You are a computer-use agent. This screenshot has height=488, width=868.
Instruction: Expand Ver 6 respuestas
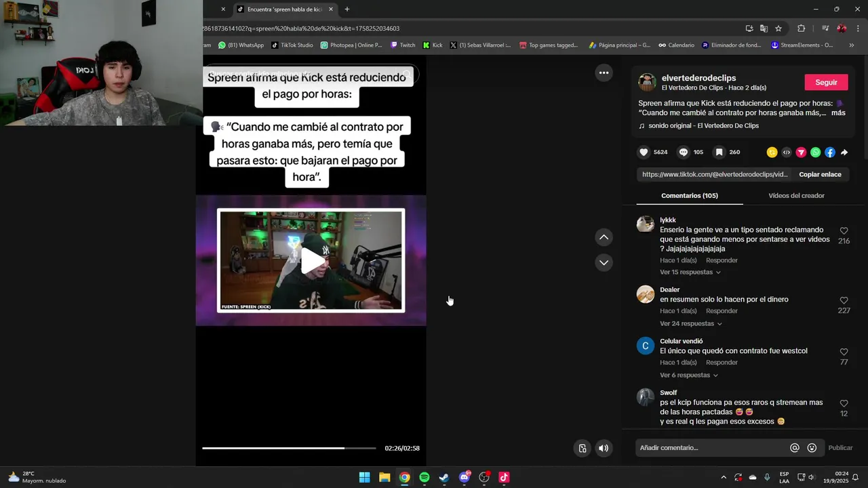click(x=688, y=375)
